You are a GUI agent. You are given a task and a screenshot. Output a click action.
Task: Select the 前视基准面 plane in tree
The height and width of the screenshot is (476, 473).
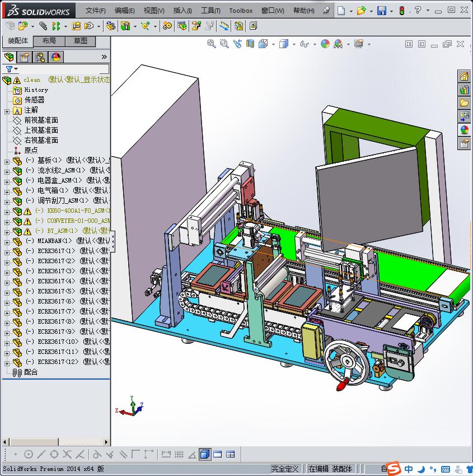[x=41, y=120]
